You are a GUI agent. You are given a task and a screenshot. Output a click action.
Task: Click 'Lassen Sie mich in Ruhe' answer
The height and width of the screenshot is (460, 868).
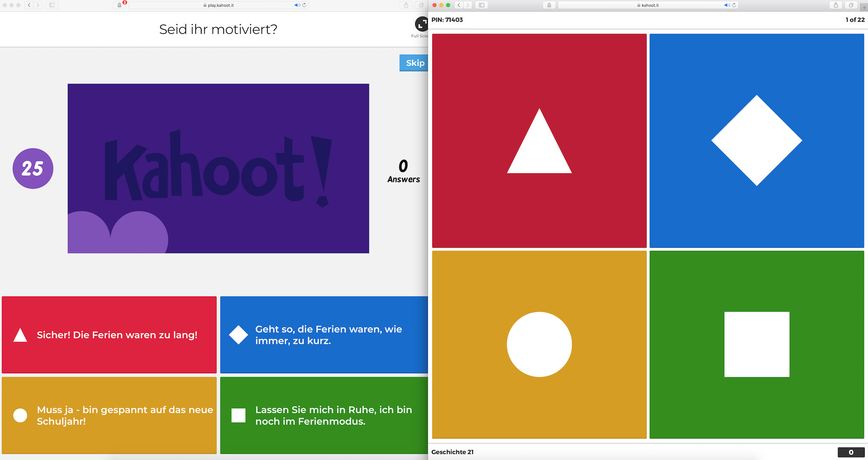point(324,415)
